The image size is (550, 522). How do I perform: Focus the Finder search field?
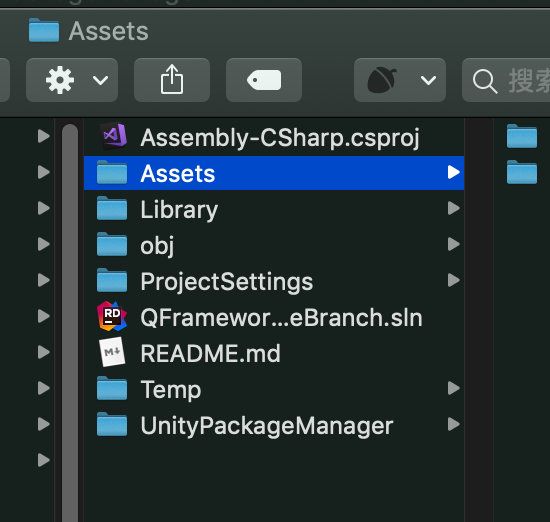pos(506,80)
